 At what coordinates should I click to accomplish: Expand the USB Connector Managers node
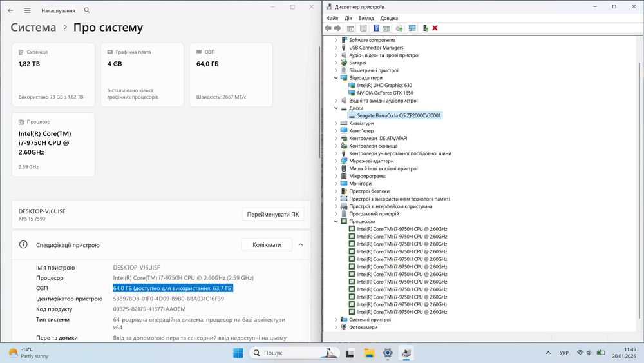(336, 48)
